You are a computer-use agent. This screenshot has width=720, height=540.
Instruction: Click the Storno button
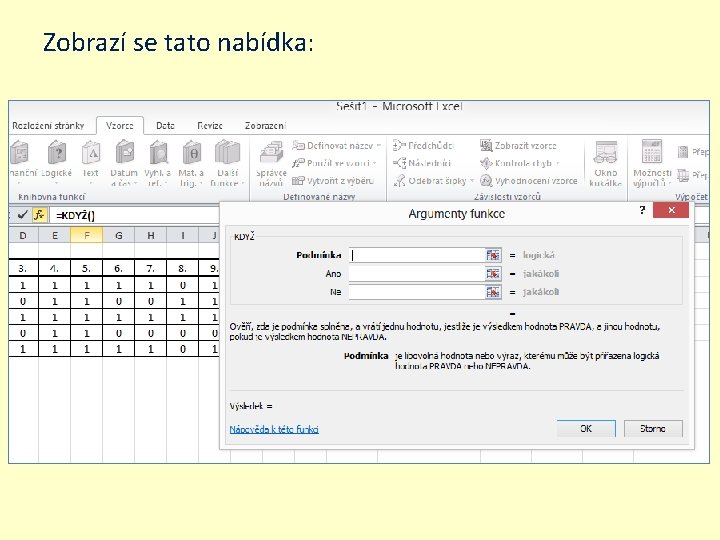(x=652, y=428)
